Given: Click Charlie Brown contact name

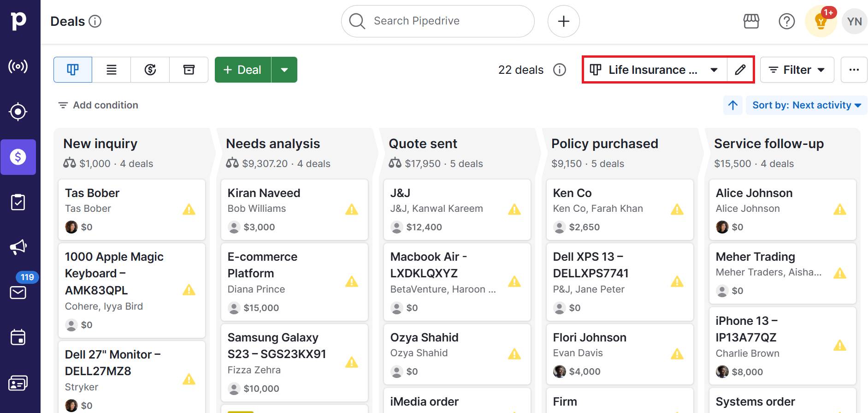Looking at the screenshot, I should pos(748,353).
